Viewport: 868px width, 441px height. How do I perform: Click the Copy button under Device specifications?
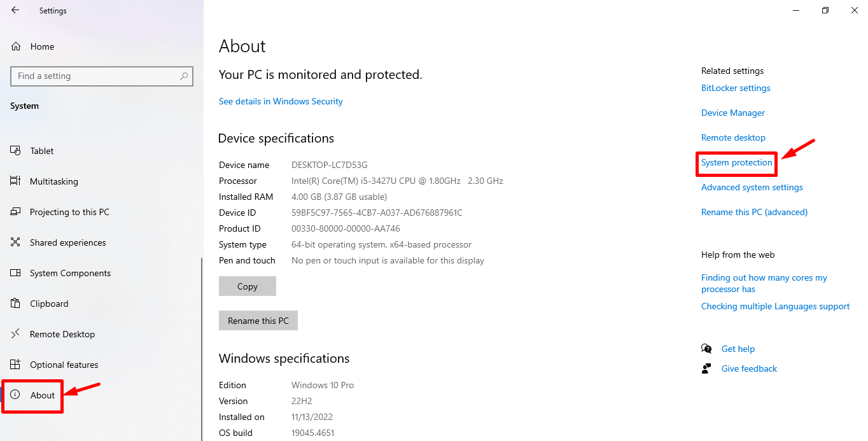(x=248, y=286)
